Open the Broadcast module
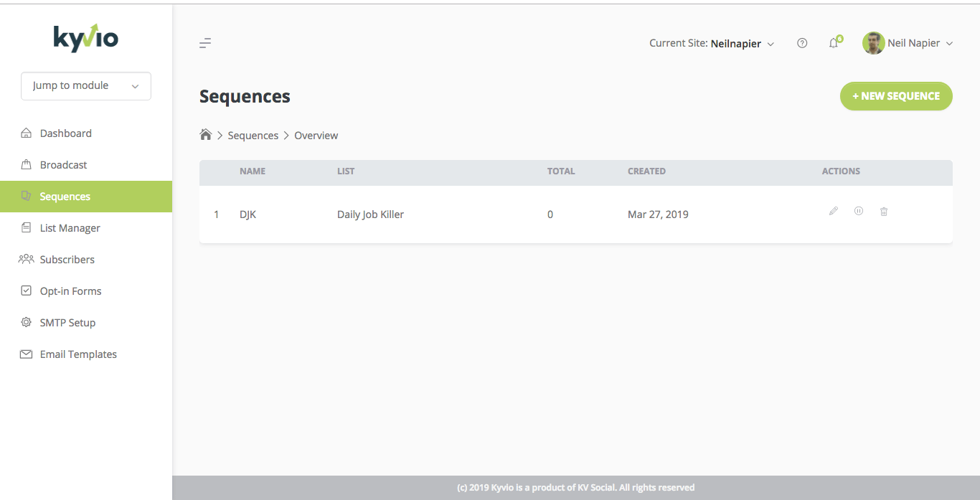The image size is (980, 500). 86,165
